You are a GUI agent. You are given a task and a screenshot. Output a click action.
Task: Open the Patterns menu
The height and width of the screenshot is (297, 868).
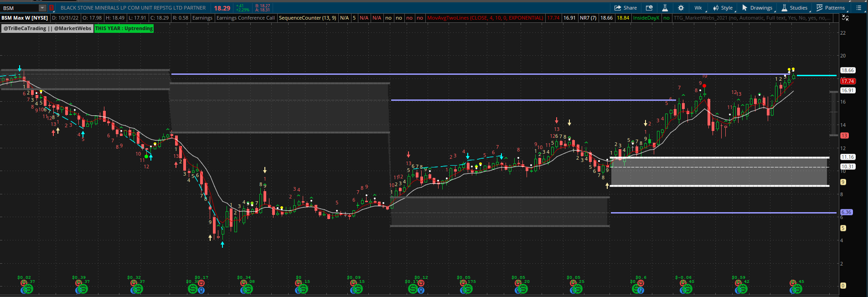[x=831, y=8]
